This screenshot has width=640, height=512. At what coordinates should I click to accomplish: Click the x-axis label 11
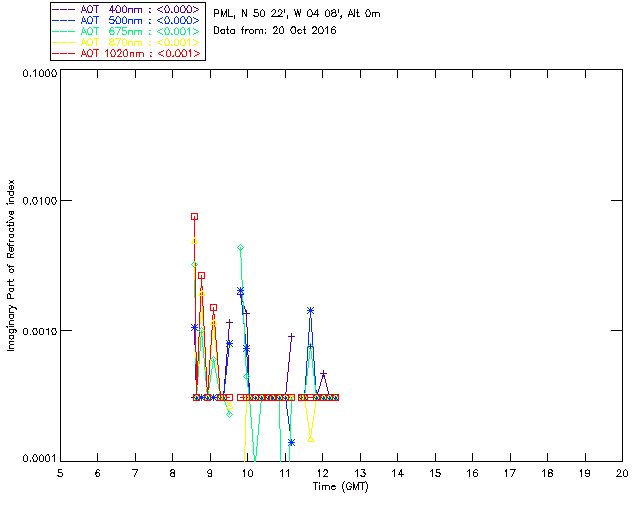click(x=285, y=473)
